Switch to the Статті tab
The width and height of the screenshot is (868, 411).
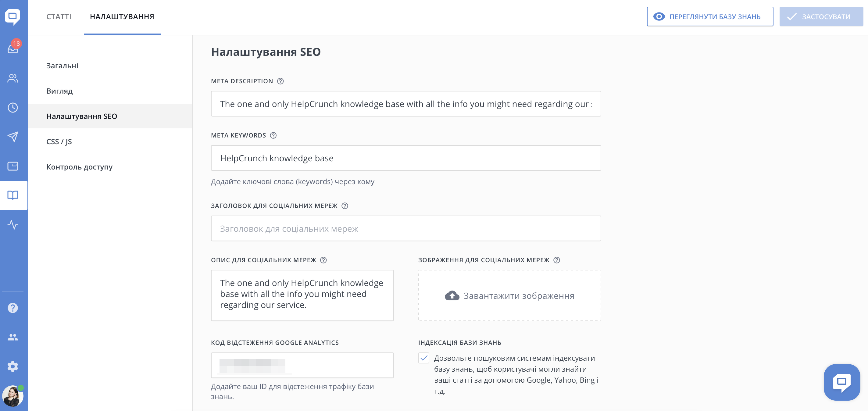(x=59, y=16)
